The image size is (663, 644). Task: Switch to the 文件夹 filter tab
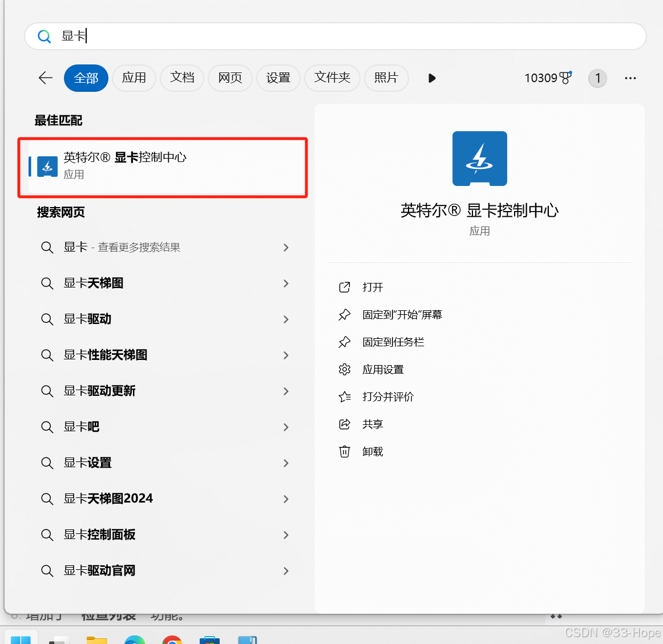[x=332, y=78]
